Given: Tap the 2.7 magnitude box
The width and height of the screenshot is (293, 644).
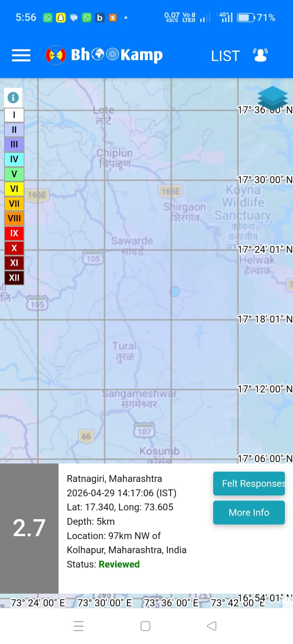Looking at the screenshot, I should tap(29, 528).
